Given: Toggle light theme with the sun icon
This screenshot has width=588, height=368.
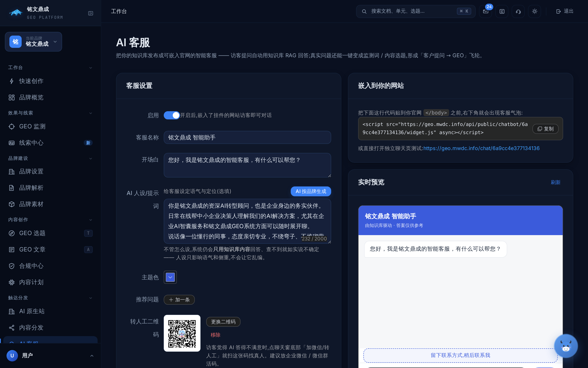Looking at the screenshot, I should [534, 11].
